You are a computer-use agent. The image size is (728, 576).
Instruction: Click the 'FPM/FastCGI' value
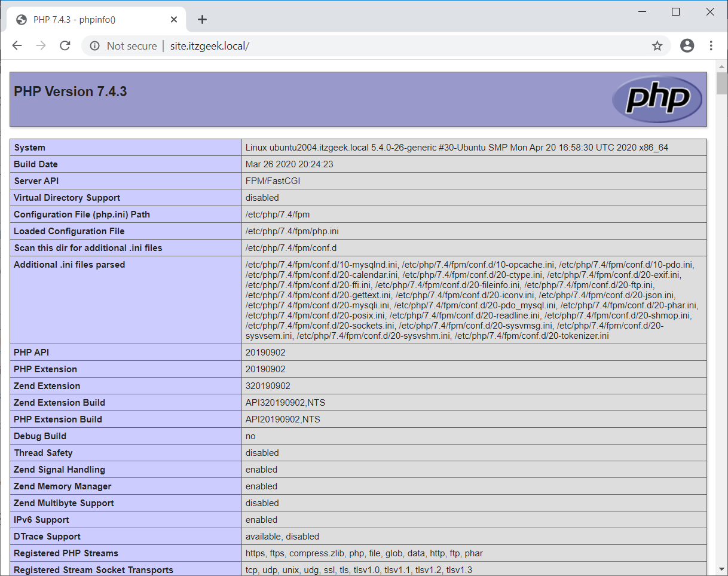[273, 181]
